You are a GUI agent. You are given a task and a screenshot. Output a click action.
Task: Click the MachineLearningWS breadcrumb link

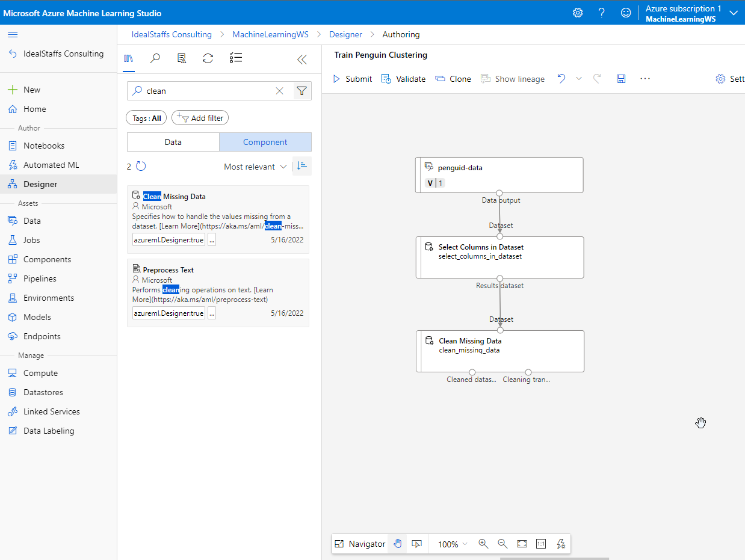tap(270, 34)
